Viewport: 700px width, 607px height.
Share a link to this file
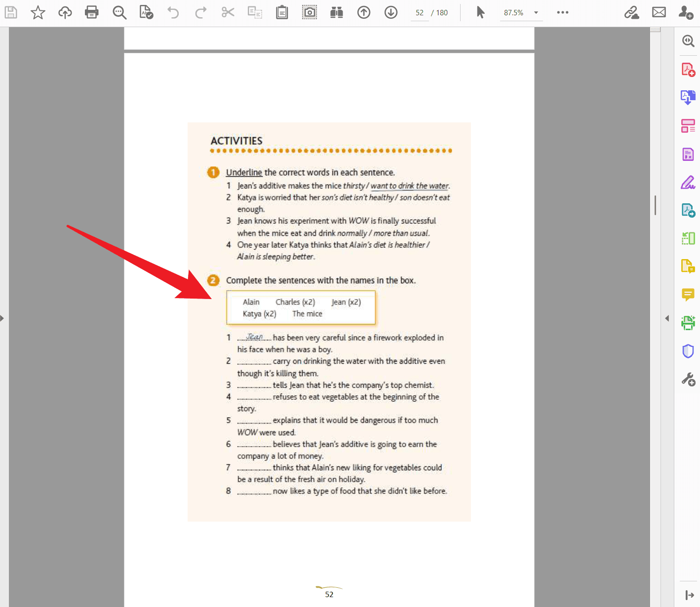coord(631,12)
